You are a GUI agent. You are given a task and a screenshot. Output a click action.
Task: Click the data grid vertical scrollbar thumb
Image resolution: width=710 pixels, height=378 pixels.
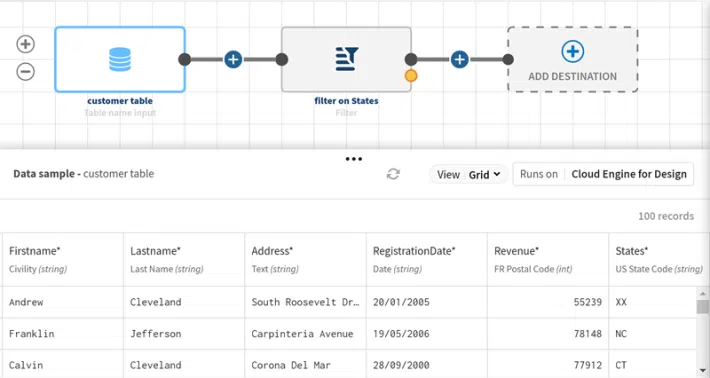703,306
